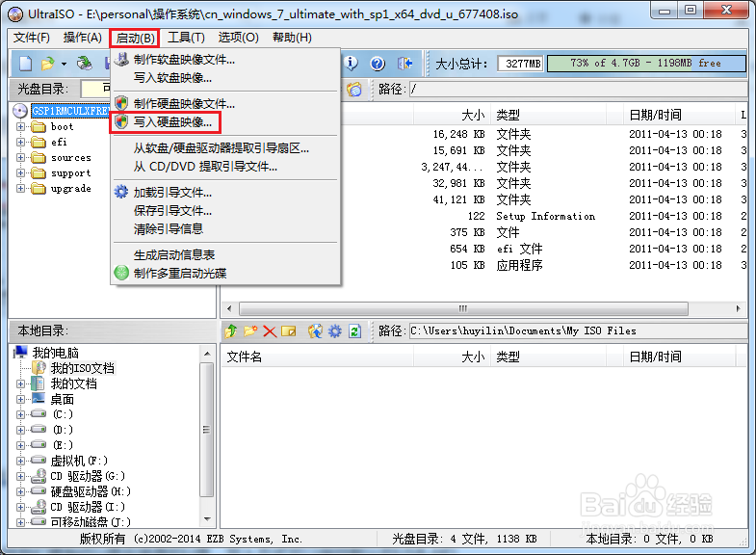The height and width of the screenshot is (555, 756).
Task: Click the up arrow of the local tree scrollbar
Action: pos(207,354)
